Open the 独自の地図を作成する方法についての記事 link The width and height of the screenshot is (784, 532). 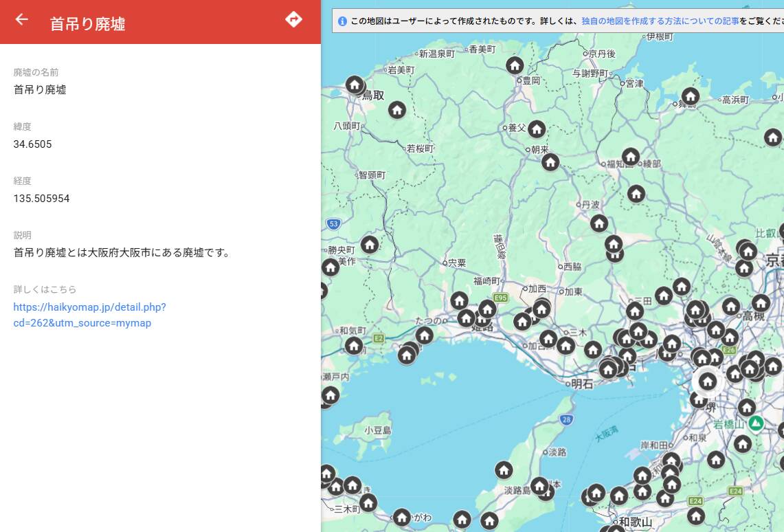point(660,21)
